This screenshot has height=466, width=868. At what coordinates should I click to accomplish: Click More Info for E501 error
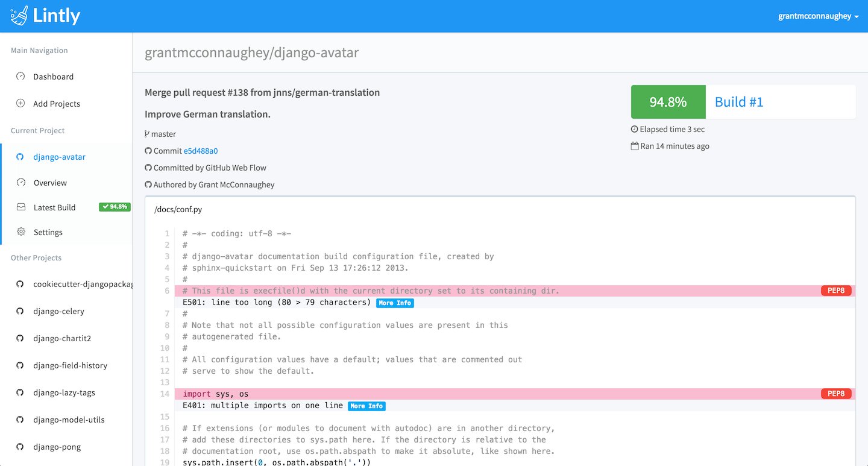(395, 303)
